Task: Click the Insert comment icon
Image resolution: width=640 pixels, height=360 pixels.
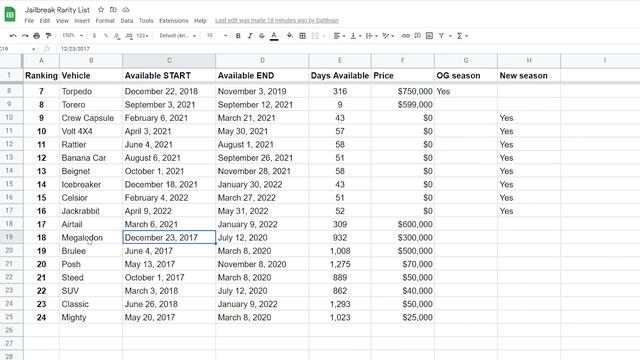Action: [418, 36]
